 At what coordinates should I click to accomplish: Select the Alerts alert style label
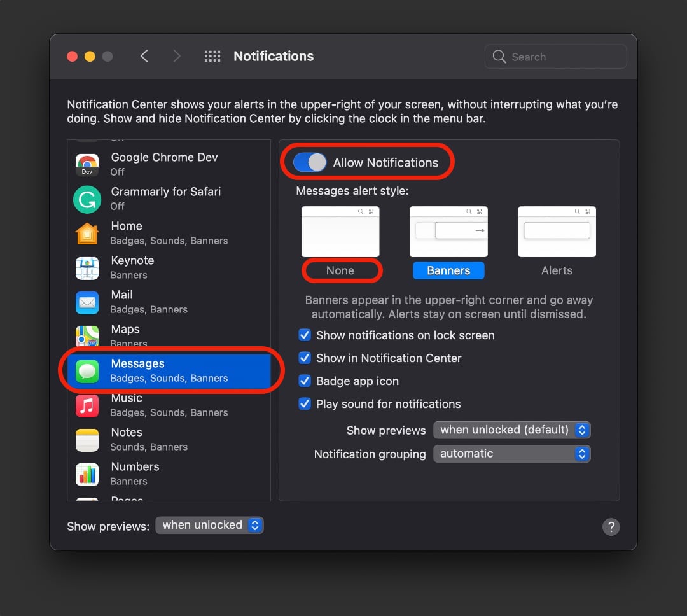[557, 270]
